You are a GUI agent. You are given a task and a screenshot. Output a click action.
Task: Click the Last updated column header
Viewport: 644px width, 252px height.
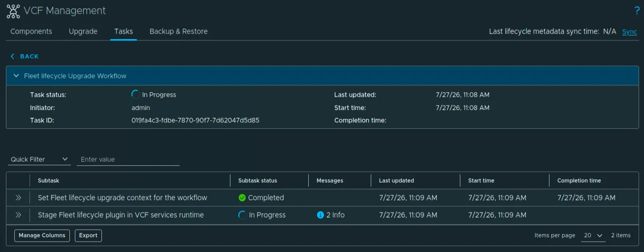396,180
